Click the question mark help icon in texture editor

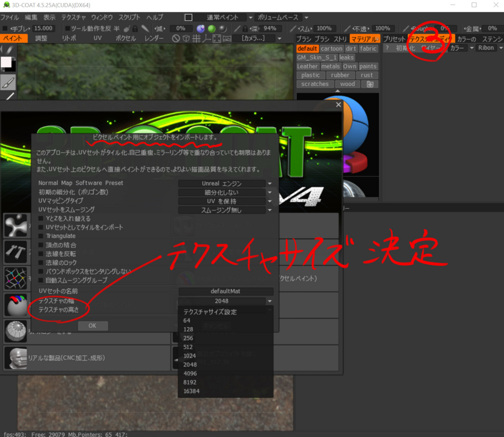387,48
